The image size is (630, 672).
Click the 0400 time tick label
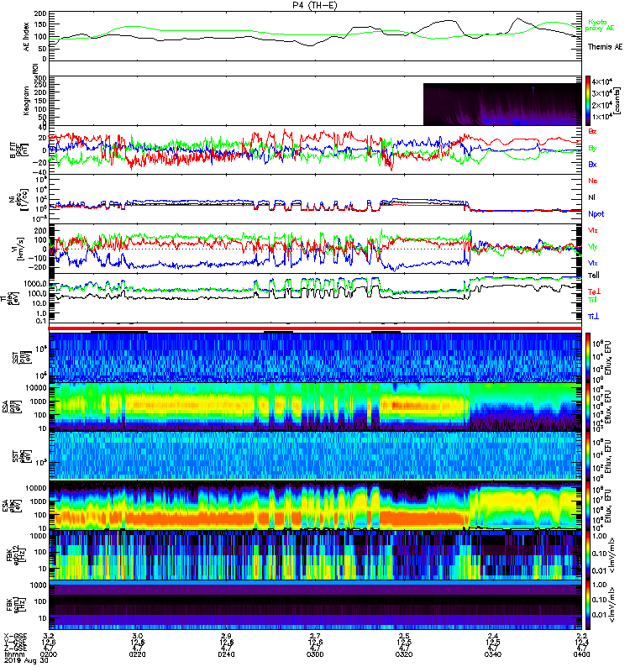(581, 654)
